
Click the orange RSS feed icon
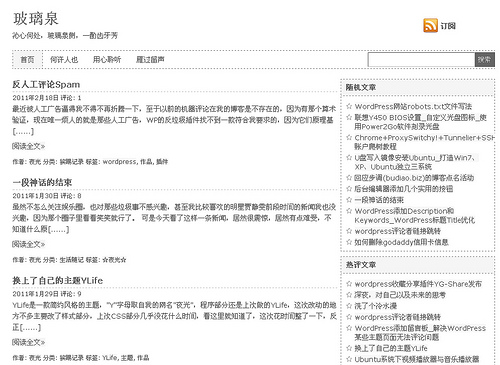click(430, 25)
